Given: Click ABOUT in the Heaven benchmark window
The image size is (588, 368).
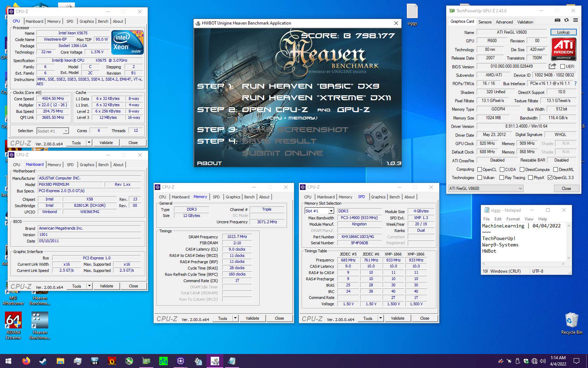Looking at the screenshot, I should click(x=209, y=163).
